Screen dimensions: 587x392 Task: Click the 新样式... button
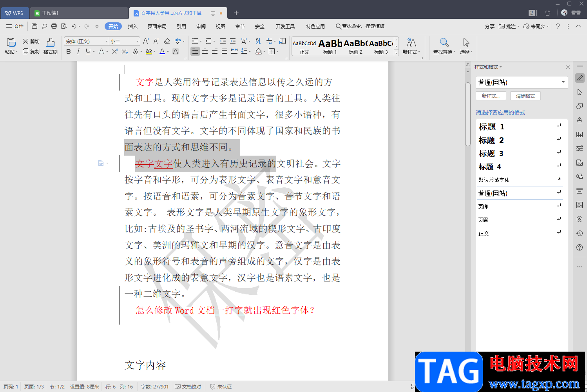click(491, 96)
